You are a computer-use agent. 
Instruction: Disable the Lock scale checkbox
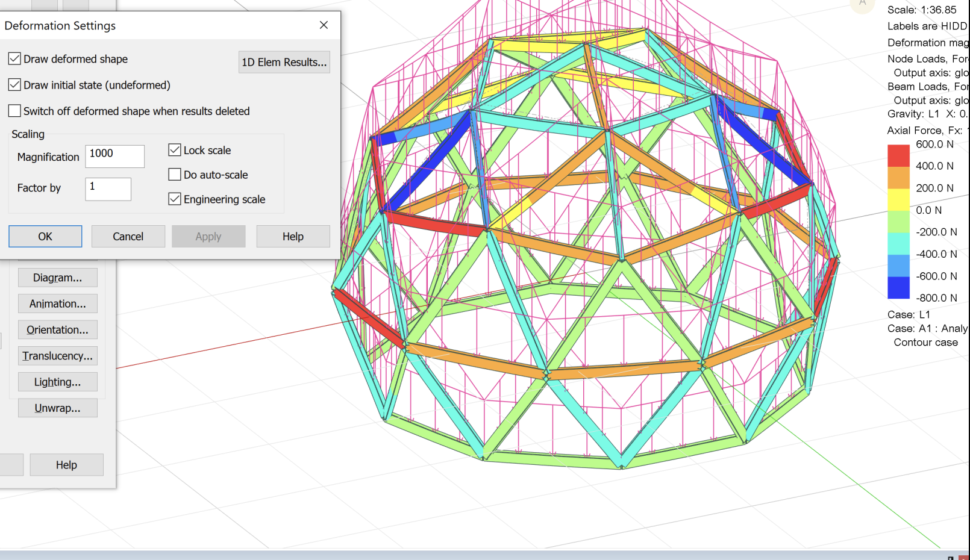coord(175,150)
